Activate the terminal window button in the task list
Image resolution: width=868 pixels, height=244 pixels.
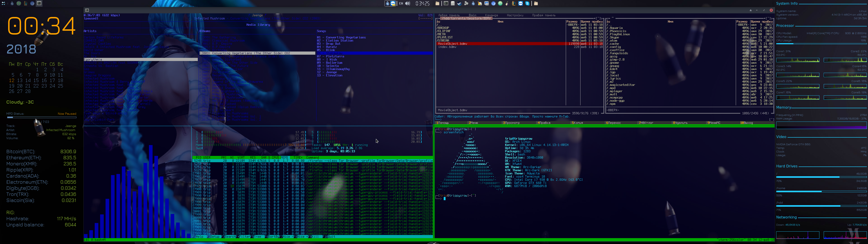[39, 3]
